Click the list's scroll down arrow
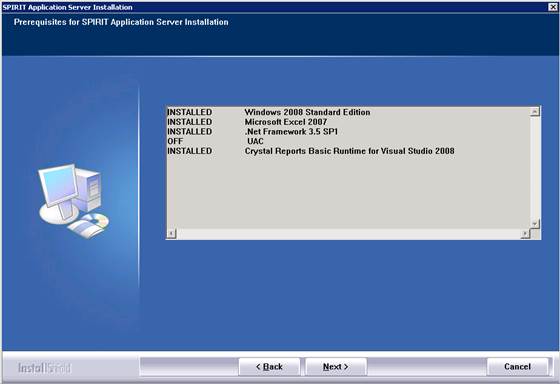 click(x=535, y=224)
